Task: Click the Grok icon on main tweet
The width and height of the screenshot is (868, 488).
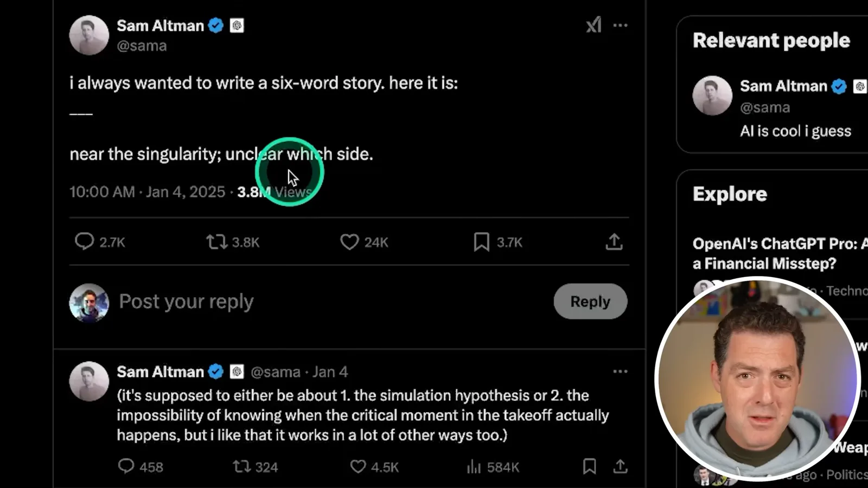Action: pyautogui.click(x=594, y=25)
